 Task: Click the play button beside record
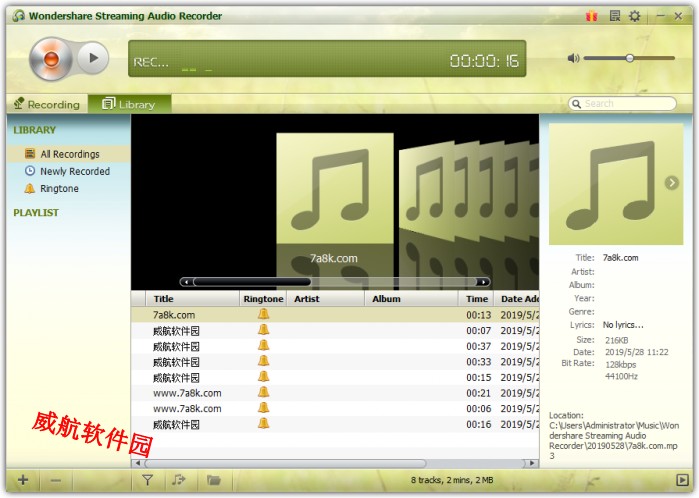93,58
